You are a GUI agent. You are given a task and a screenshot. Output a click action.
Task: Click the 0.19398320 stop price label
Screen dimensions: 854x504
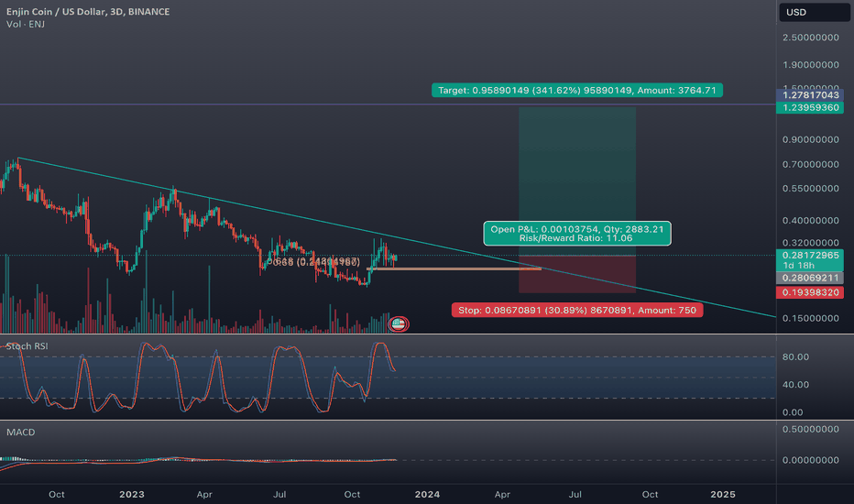(810, 292)
